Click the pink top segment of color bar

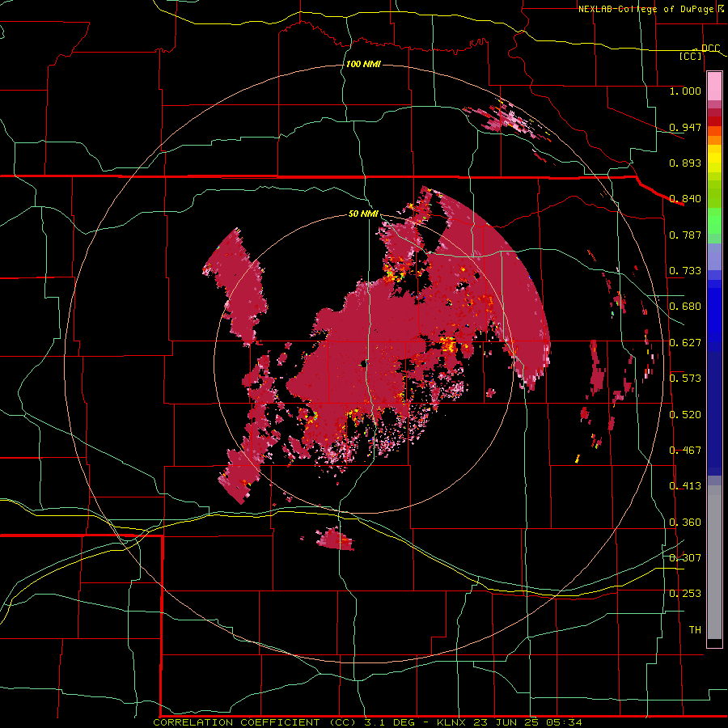click(714, 87)
